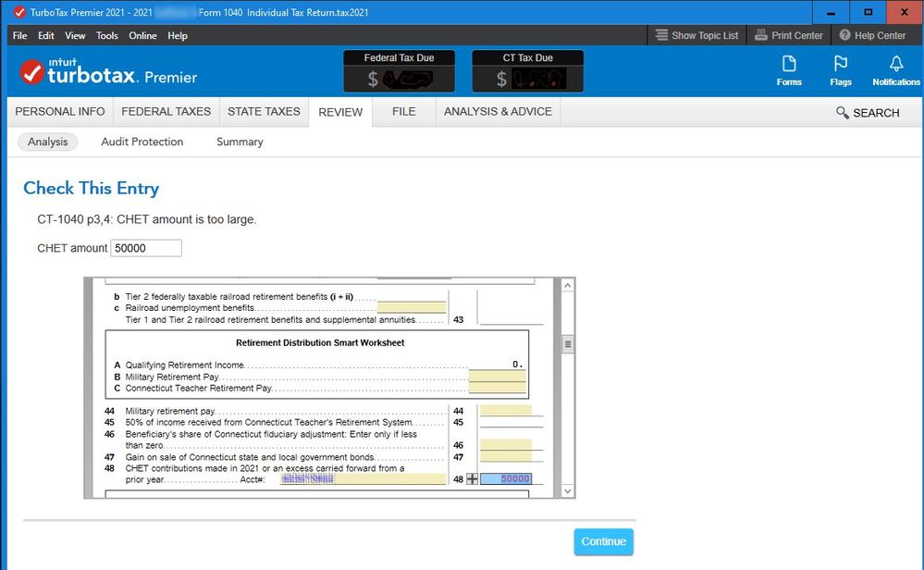The image size is (924, 570).
Task: Click the 'Qualifying Retirement Income' row text
Action: tap(184, 365)
